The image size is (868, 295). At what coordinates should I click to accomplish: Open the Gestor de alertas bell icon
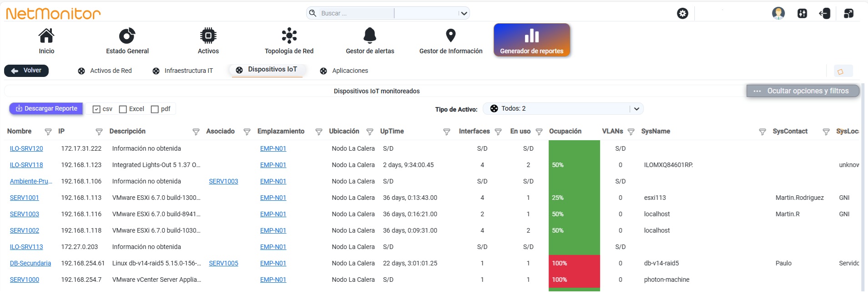(x=370, y=36)
